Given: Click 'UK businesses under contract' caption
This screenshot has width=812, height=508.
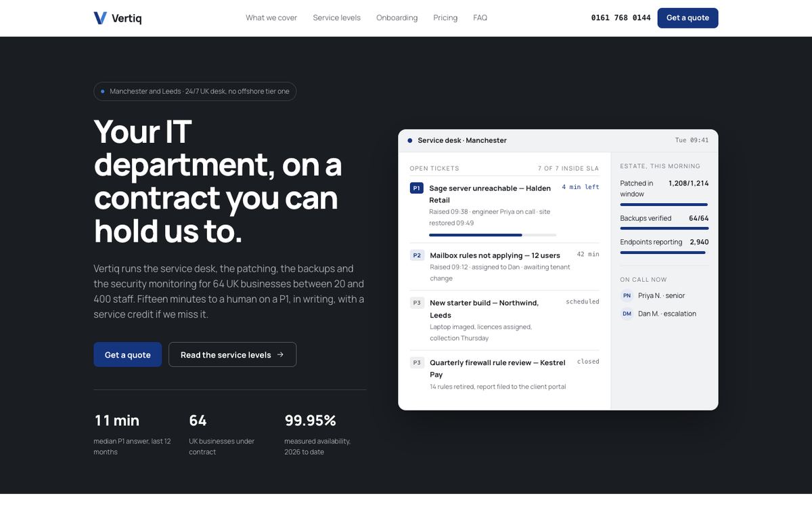Looking at the screenshot, I should [222, 446].
